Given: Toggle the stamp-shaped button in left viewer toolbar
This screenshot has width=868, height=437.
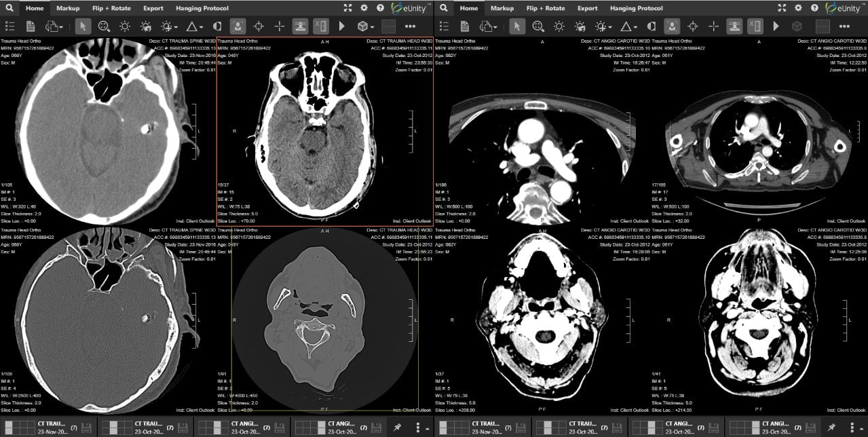Looking at the screenshot, I should 300,26.
